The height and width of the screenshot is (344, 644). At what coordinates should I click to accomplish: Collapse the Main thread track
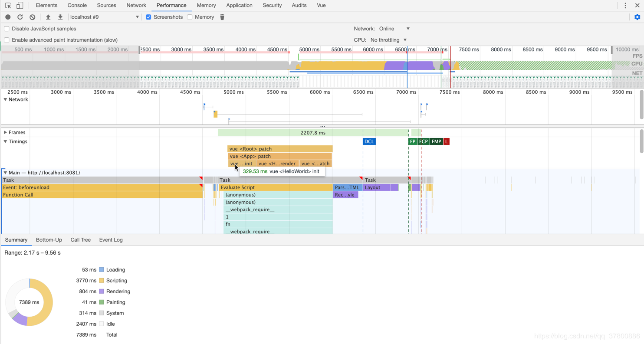click(x=5, y=173)
